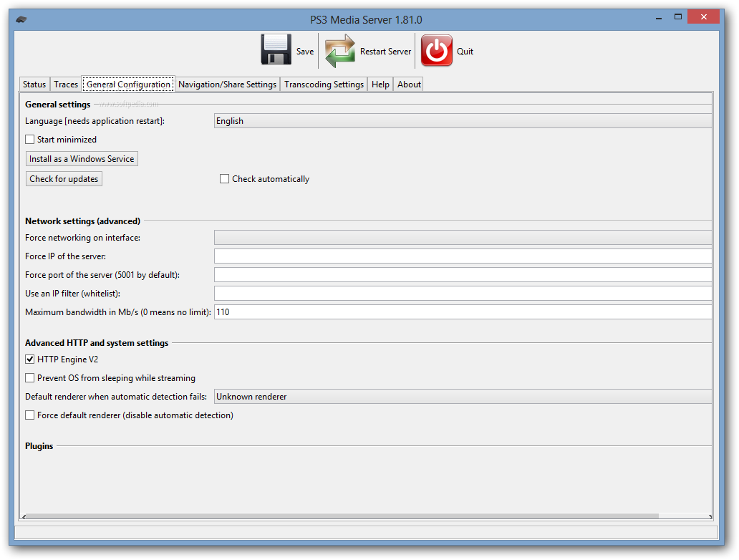Open the Status tab
Viewport: 739px width, 560px height.
(x=34, y=85)
